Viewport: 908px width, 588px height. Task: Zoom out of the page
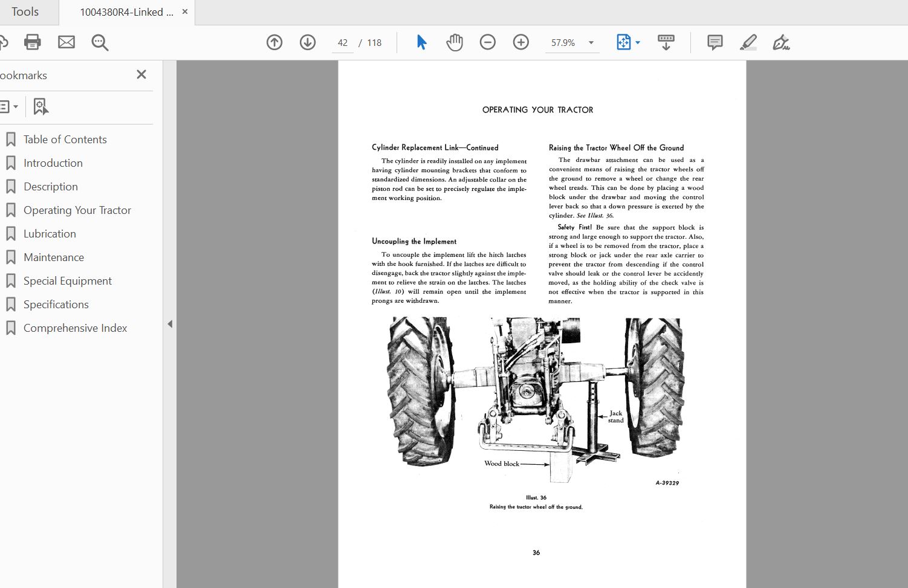pos(488,42)
